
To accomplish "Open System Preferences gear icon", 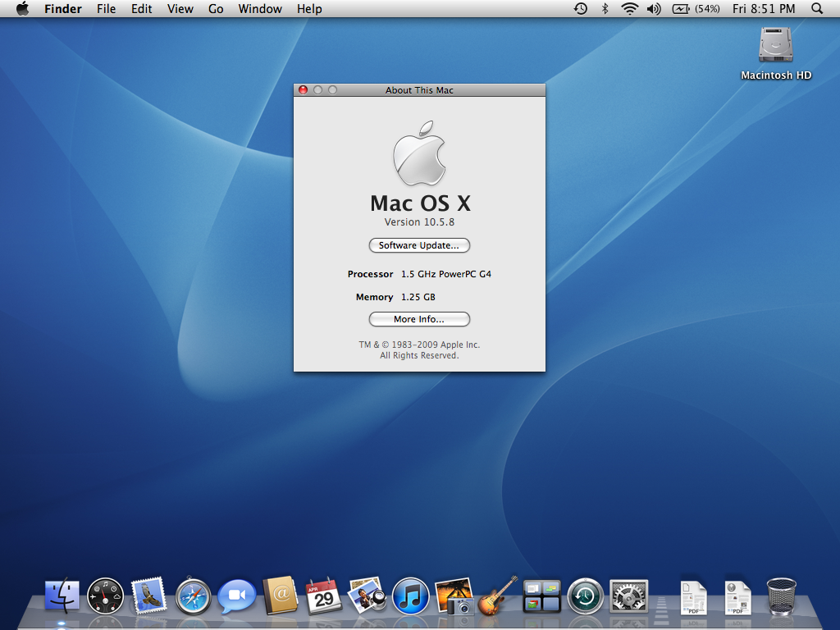I will tap(629, 596).
